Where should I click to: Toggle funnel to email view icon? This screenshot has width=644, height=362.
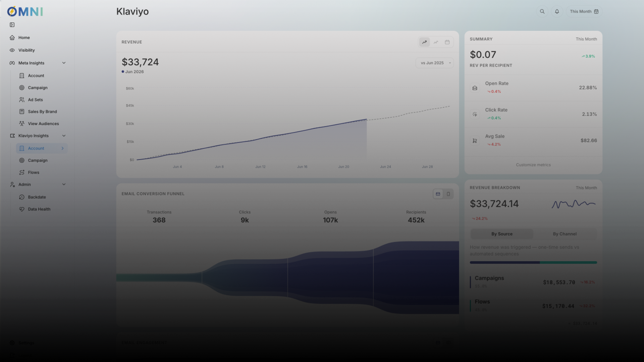click(x=438, y=194)
